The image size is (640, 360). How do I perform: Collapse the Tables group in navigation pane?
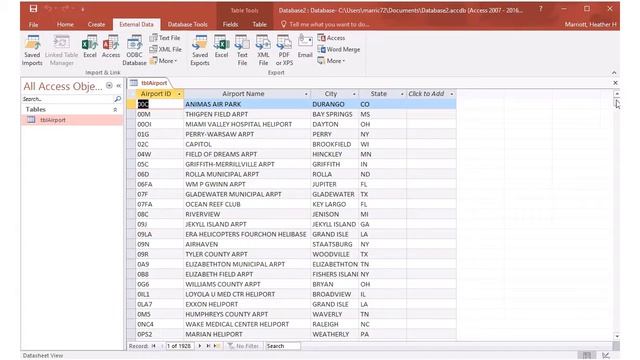115,109
